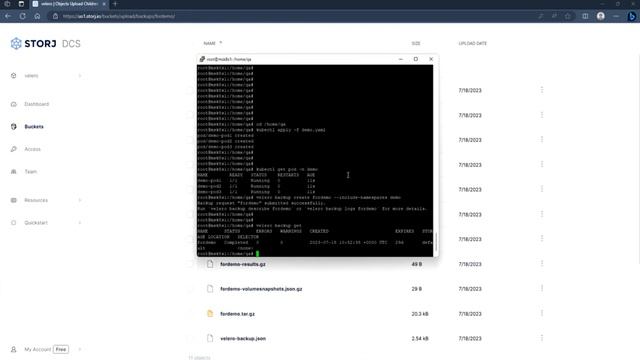640x360 pixels.
Task: Open the three-dot menu for fordemo.tar.gz
Action: [542, 313]
